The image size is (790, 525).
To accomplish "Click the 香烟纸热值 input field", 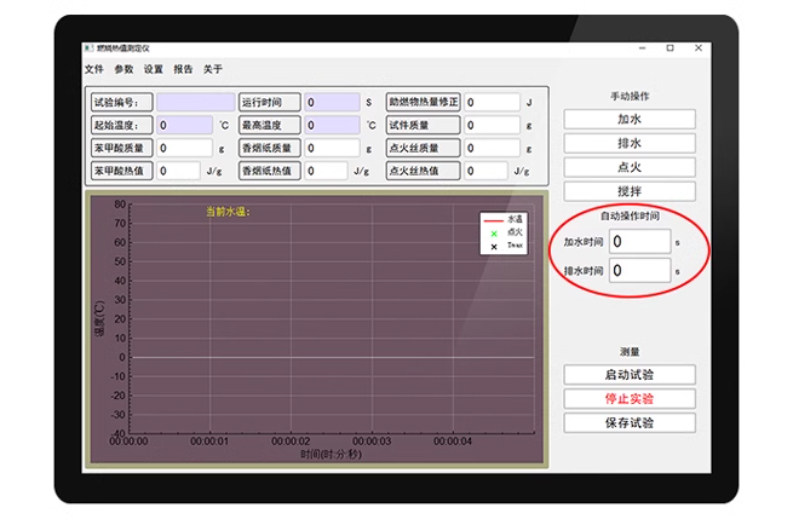I will pos(326,171).
